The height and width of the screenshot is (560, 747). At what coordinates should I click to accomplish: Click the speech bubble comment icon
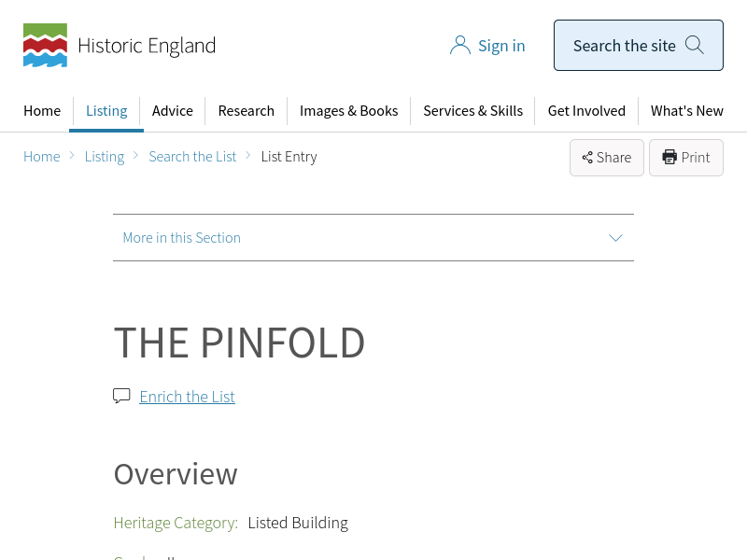[x=121, y=396]
